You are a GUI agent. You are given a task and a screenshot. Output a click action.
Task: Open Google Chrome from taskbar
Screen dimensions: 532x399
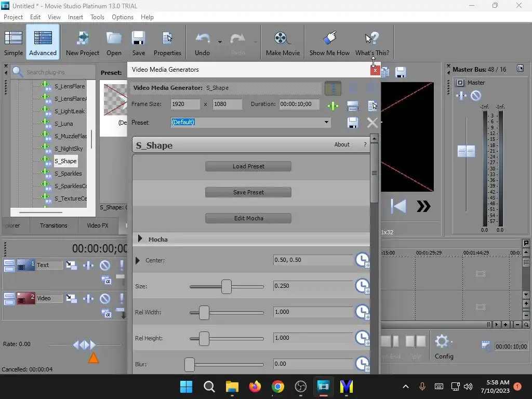tap(277, 387)
